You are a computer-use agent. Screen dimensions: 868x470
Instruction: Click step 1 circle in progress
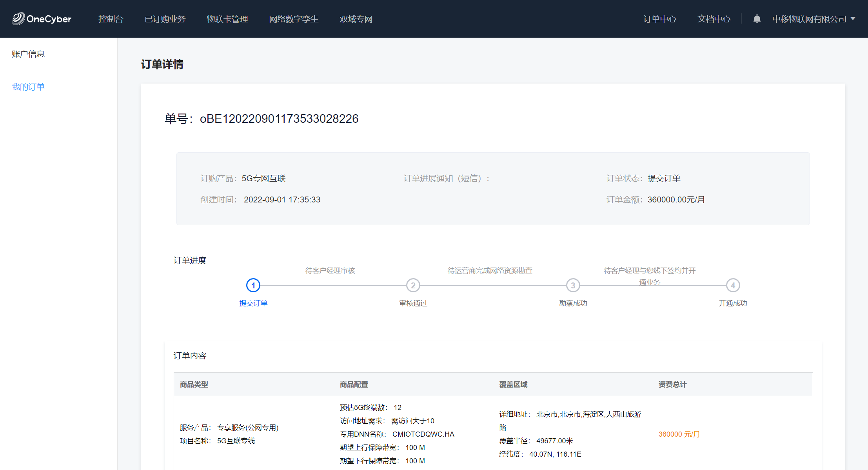click(253, 285)
